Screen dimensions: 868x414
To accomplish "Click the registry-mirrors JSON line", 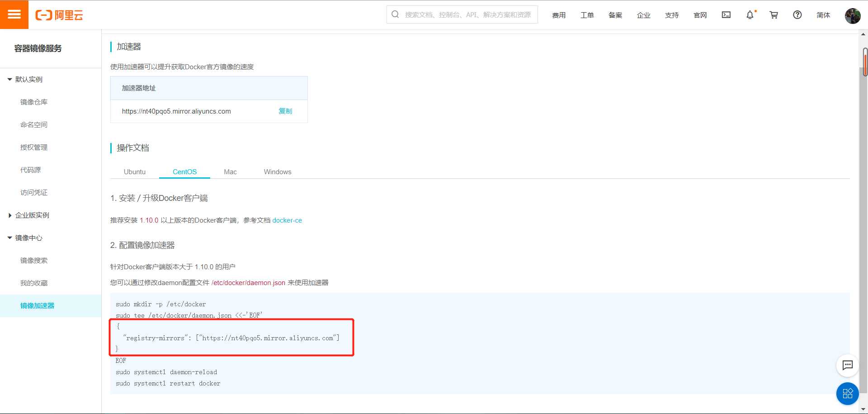I will point(231,338).
